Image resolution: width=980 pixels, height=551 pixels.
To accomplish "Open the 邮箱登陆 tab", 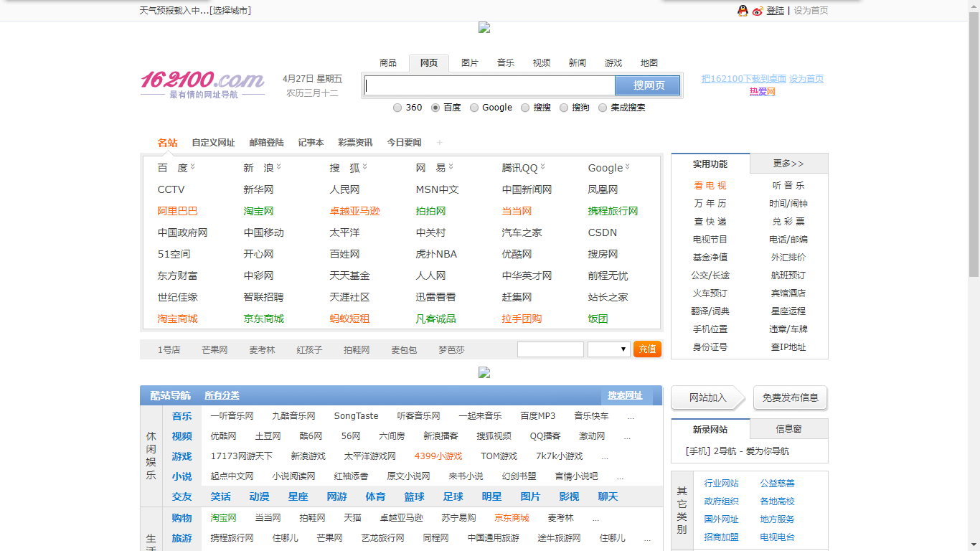I will [x=266, y=143].
